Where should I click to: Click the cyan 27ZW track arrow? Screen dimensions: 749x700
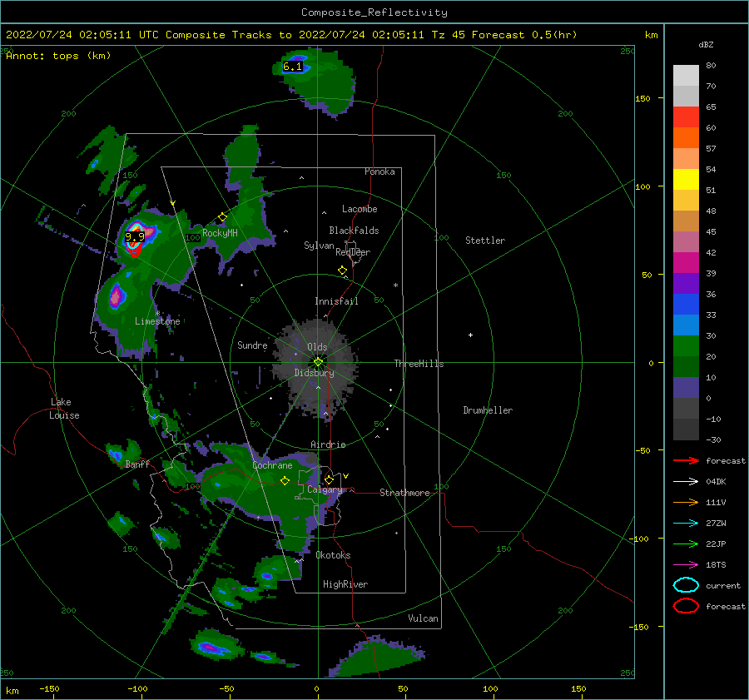(x=686, y=523)
